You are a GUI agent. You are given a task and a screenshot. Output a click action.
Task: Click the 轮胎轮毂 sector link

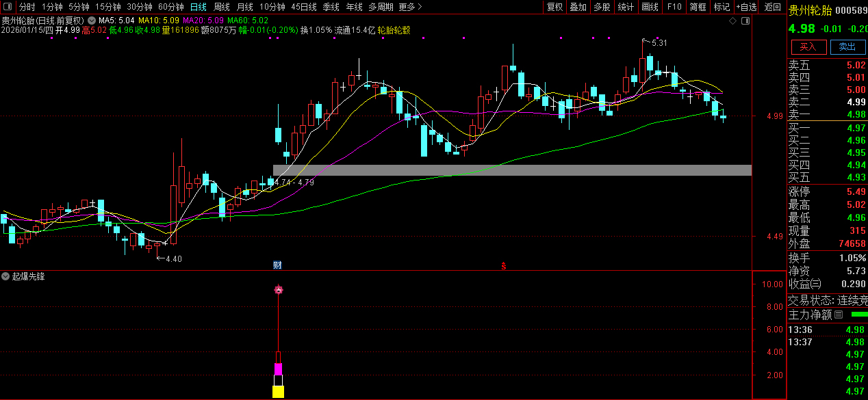pos(394,30)
